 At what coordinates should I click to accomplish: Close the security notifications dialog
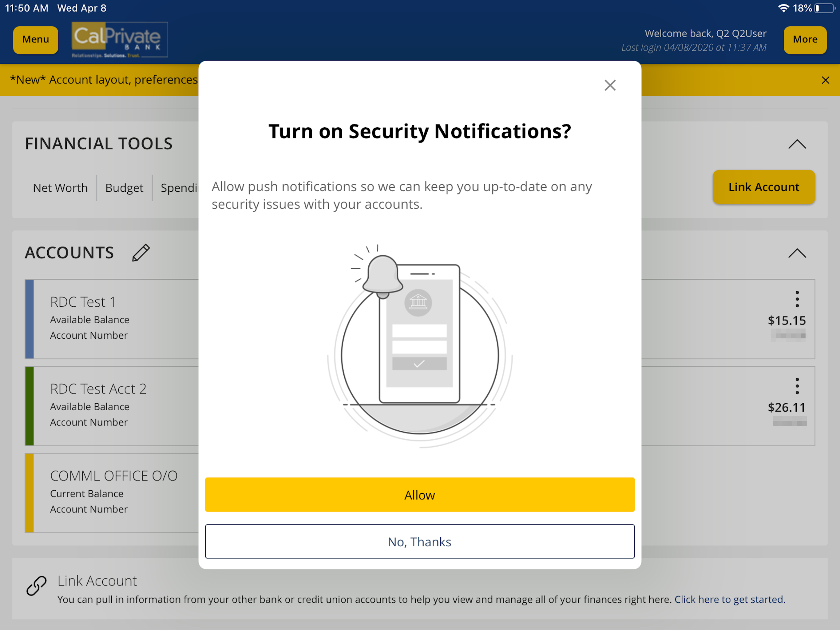click(610, 85)
